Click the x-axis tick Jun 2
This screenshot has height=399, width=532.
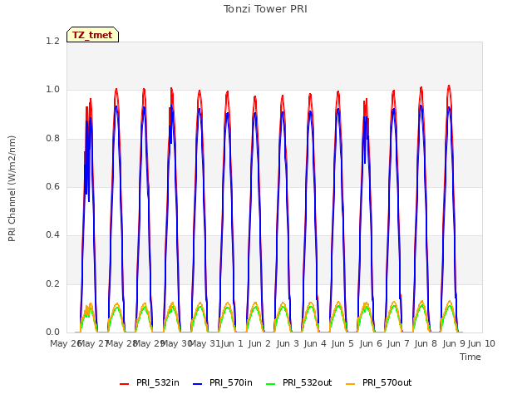(259, 343)
